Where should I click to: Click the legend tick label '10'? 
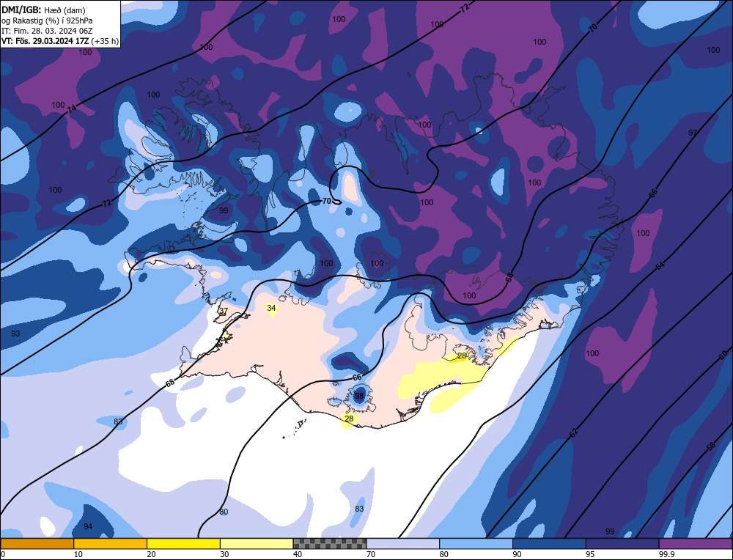click(78, 554)
